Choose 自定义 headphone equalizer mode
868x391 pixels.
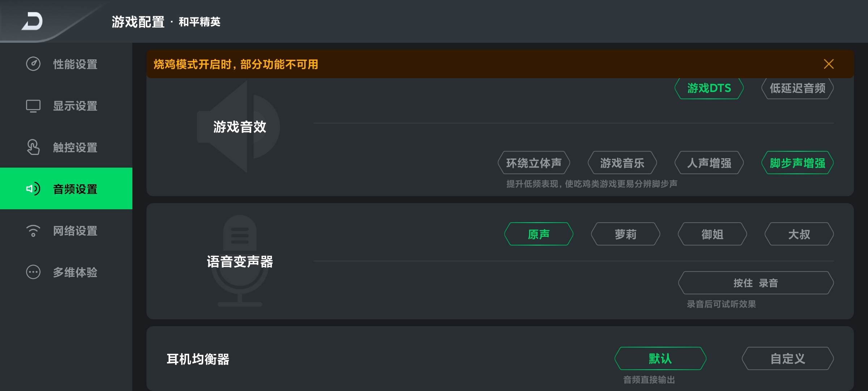(x=788, y=358)
